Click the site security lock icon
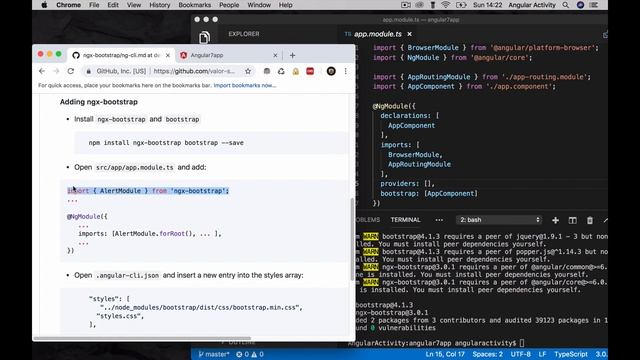 click(89, 71)
